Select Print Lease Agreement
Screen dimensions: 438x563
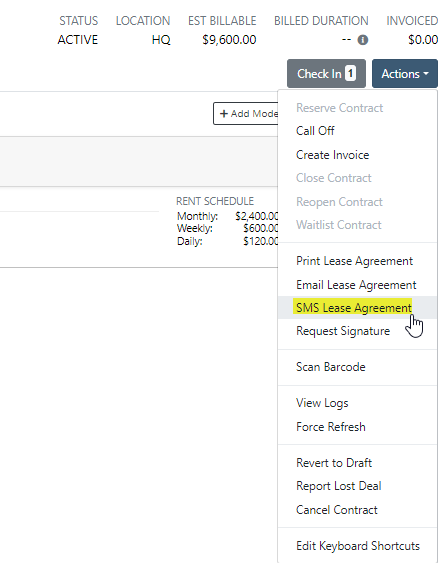click(357, 261)
